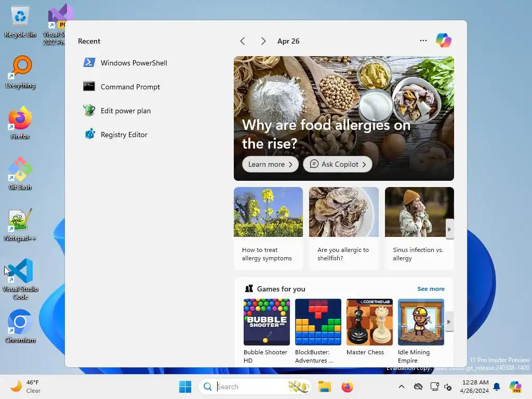Image resolution: width=532 pixels, height=399 pixels.
Task: Select Everything desktop shortcut
Action: coord(20,72)
